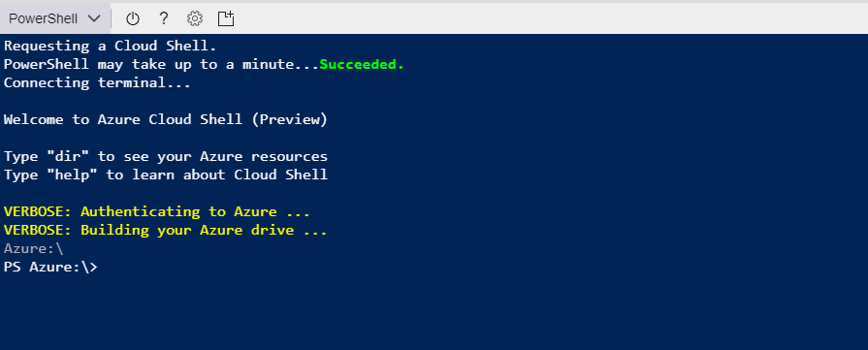
Task: Restart Cloud Shell using the power icon
Action: point(132,18)
